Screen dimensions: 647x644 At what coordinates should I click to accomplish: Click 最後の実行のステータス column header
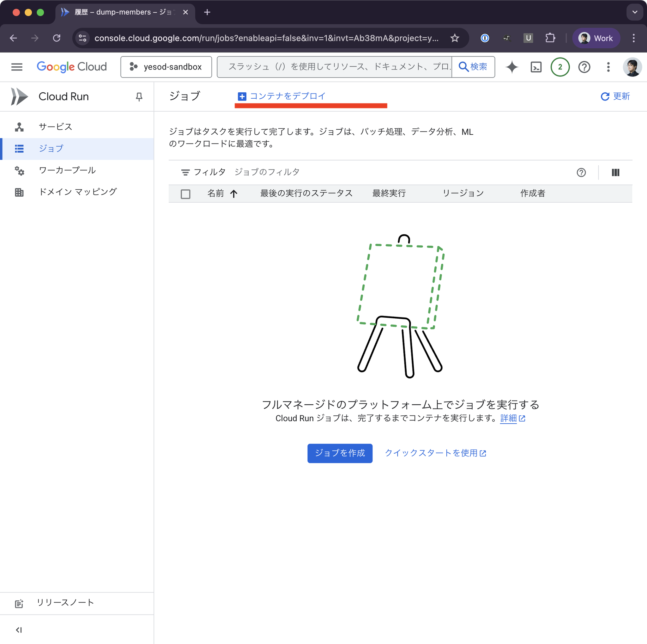tap(306, 193)
